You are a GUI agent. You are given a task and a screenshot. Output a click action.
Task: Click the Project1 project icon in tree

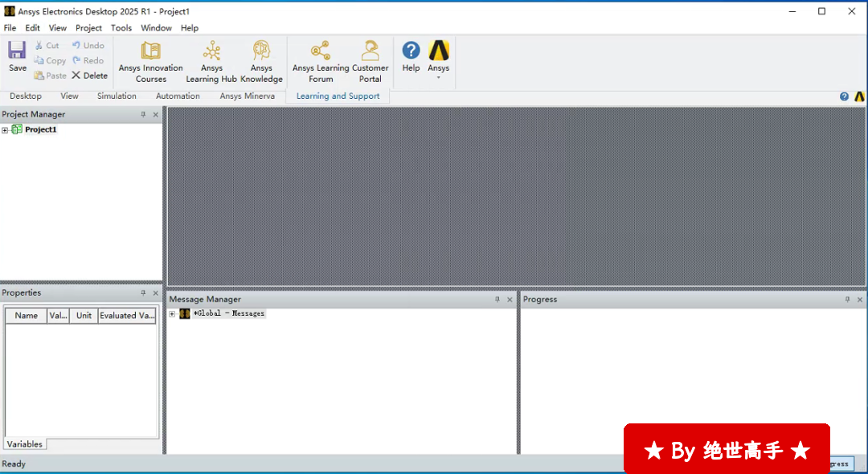[x=17, y=129]
